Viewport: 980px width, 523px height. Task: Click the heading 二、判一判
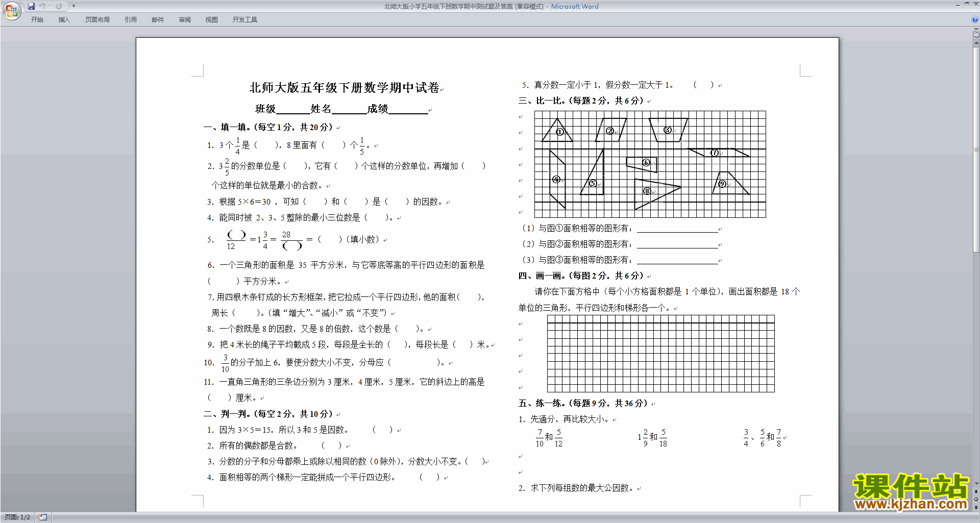[x=268, y=414]
